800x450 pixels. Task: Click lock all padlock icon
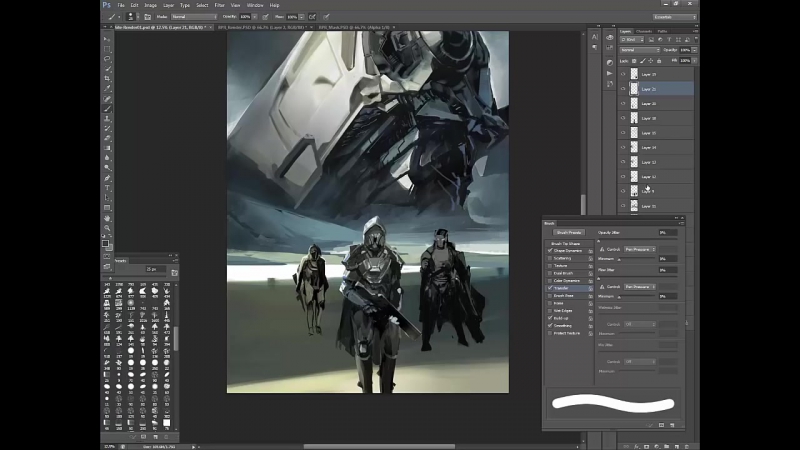tap(659, 61)
